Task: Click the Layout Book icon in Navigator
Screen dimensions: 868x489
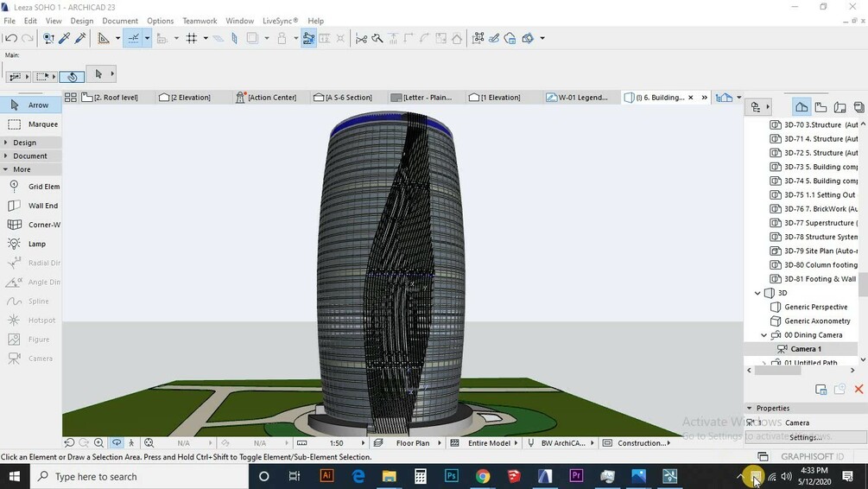Action: (x=839, y=107)
